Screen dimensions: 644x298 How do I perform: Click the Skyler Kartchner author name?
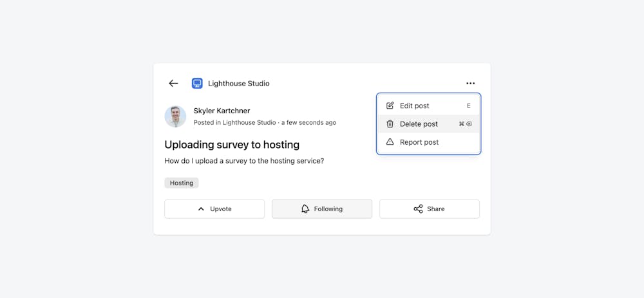tap(222, 111)
